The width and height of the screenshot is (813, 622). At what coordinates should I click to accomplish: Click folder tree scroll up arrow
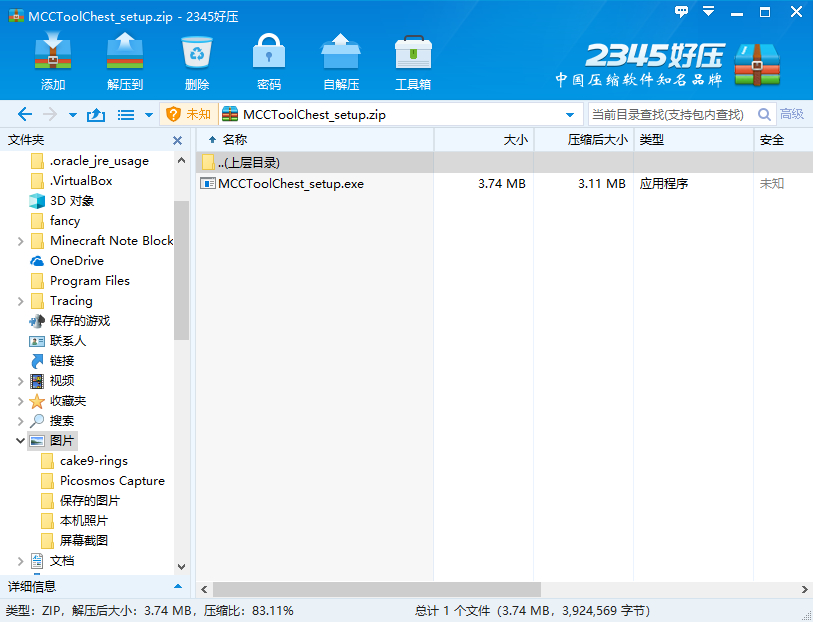coord(181,161)
